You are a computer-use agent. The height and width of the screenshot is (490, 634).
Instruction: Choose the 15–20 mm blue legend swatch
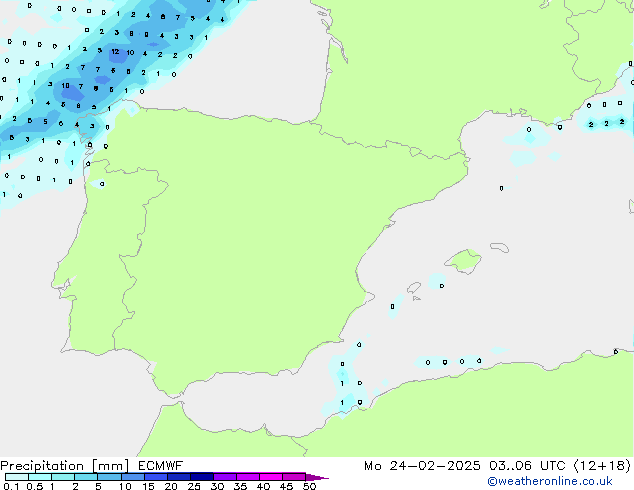tap(155, 477)
